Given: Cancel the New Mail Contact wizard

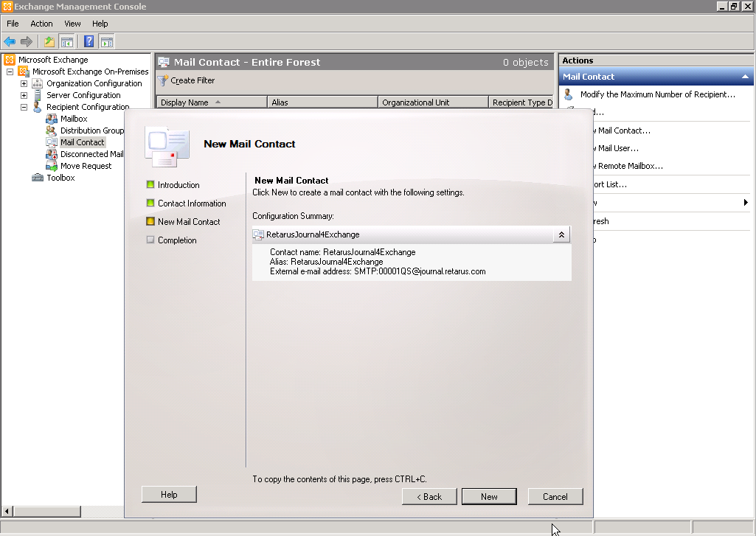Looking at the screenshot, I should click(555, 496).
